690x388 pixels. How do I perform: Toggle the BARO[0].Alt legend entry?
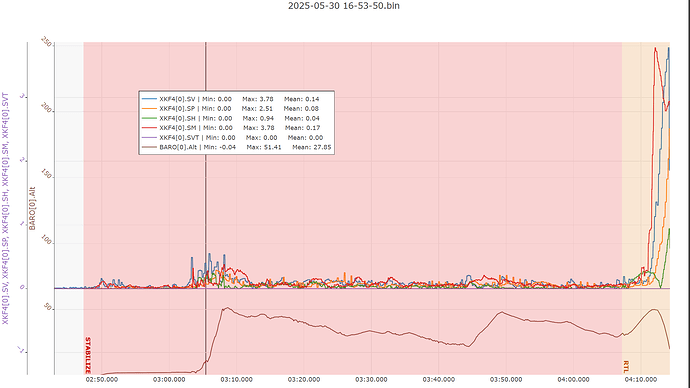[x=178, y=147]
